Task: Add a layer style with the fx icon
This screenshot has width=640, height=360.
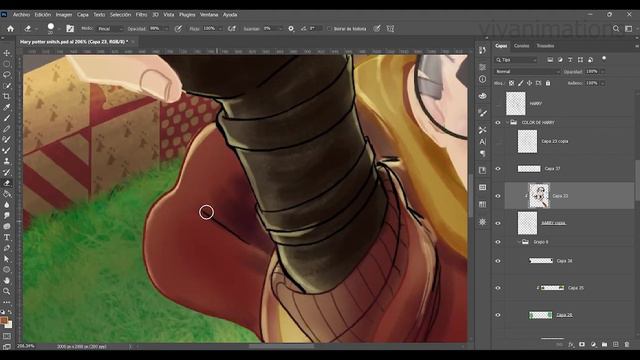Action: tap(571, 344)
